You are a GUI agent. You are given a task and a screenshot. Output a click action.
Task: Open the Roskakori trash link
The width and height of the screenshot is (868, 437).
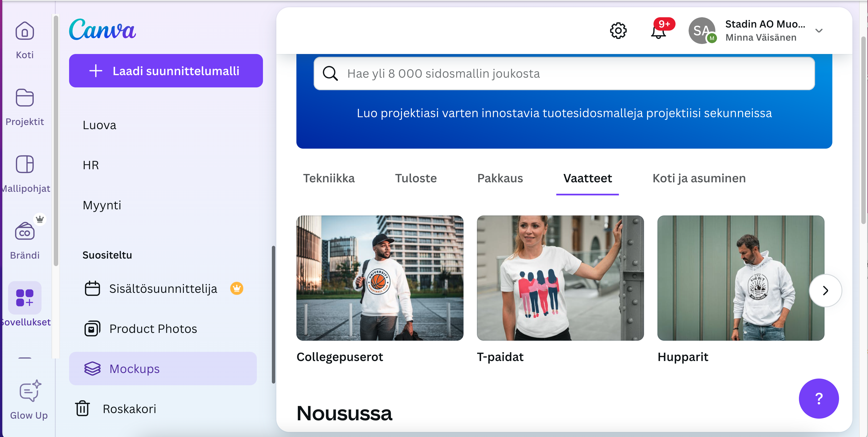(x=129, y=409)
